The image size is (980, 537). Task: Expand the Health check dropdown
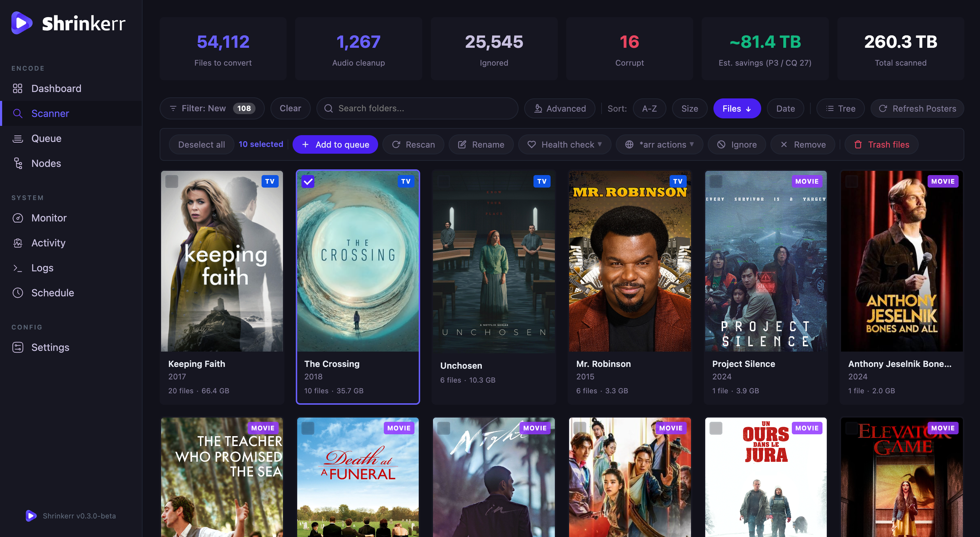click(565, 145)
